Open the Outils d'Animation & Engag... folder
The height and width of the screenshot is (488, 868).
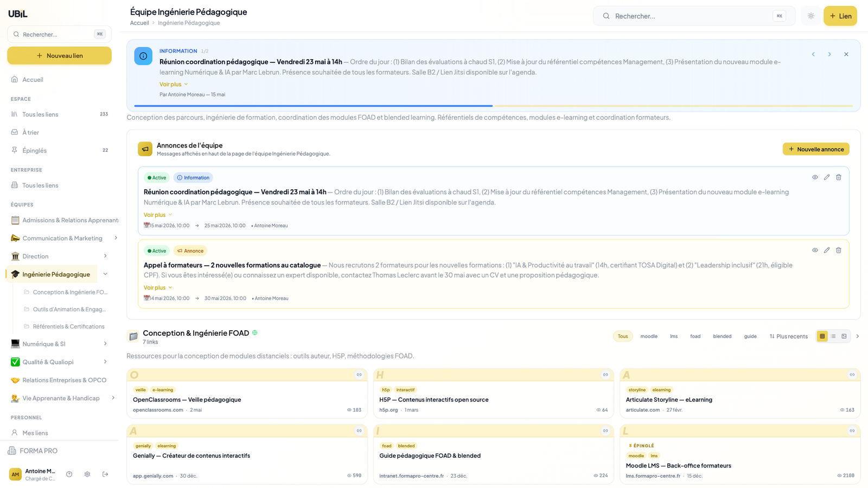click(65, 309)
